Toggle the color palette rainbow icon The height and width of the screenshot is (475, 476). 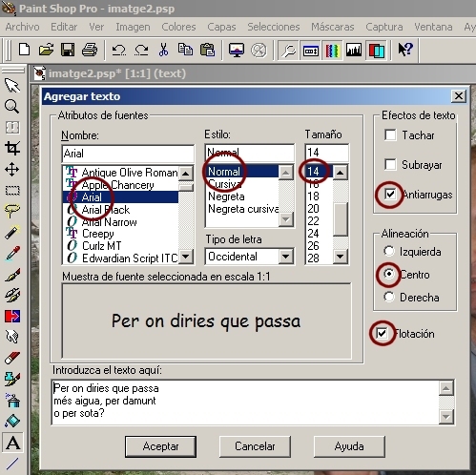pos(332,50)
